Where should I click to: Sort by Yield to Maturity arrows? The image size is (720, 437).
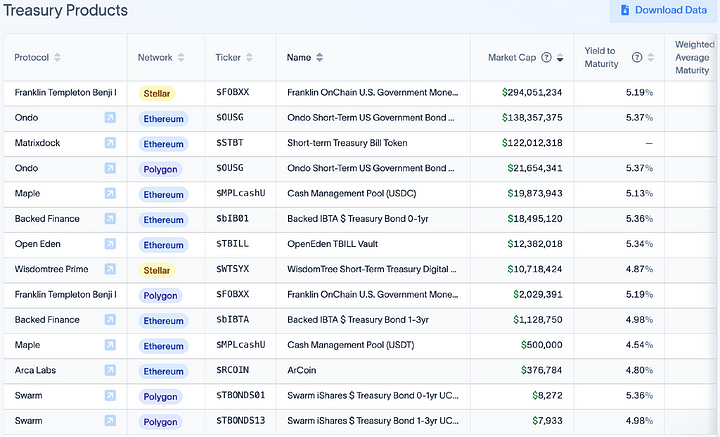tap(651, 57)
